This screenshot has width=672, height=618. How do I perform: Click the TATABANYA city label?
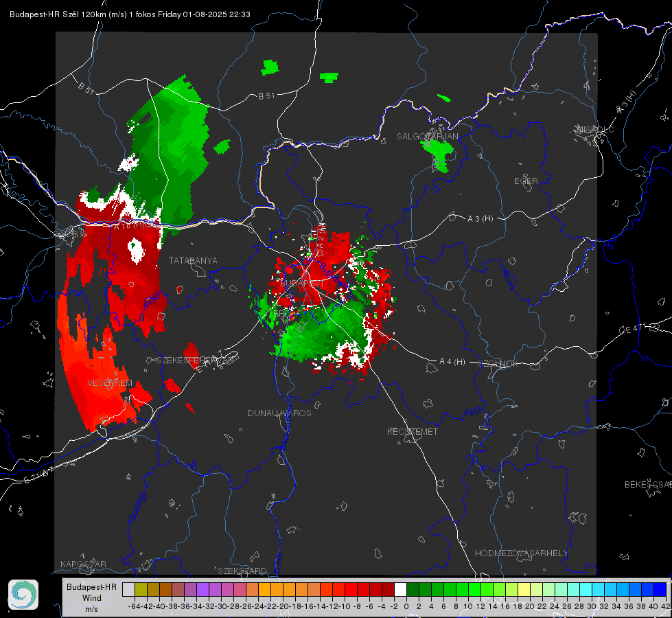pyautogui.click(x=193, y=260)
